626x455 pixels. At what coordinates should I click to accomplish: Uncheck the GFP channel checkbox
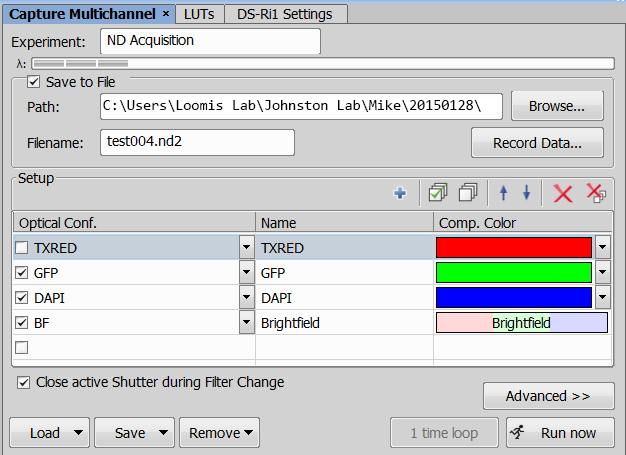click(22, 272)
